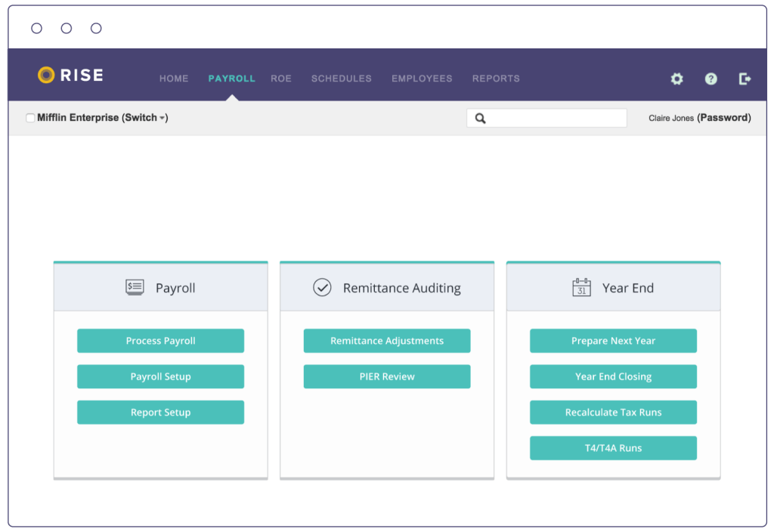Screen dimensions: 774x532
Task: Click the Process Payroll button
Action: tap(160, 341)
